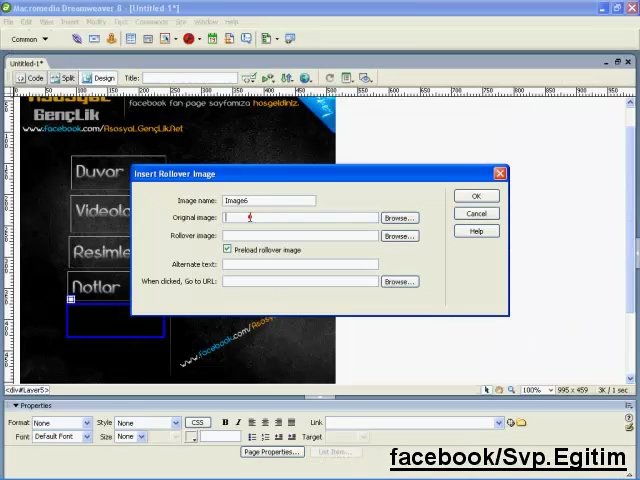Viewport: 640px width, 480px height.
Task: Click the Templates insert icon
Action: click(x=266, y=39)
